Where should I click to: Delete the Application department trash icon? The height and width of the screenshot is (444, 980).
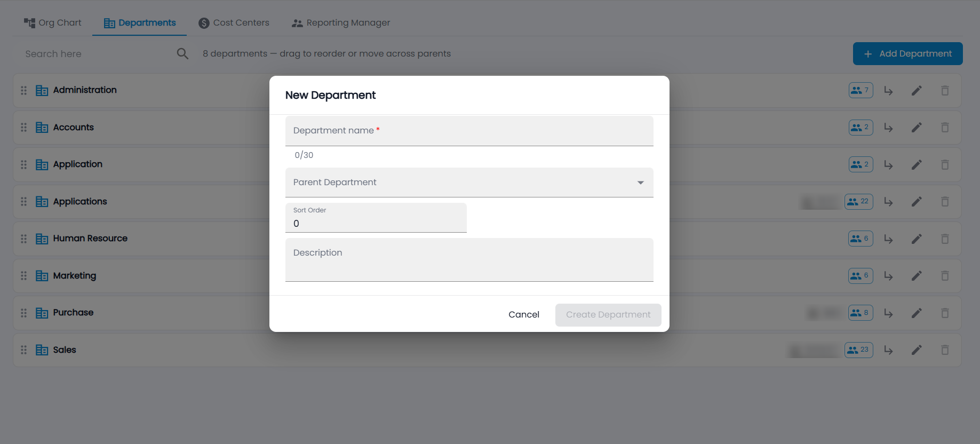[945, 165]
